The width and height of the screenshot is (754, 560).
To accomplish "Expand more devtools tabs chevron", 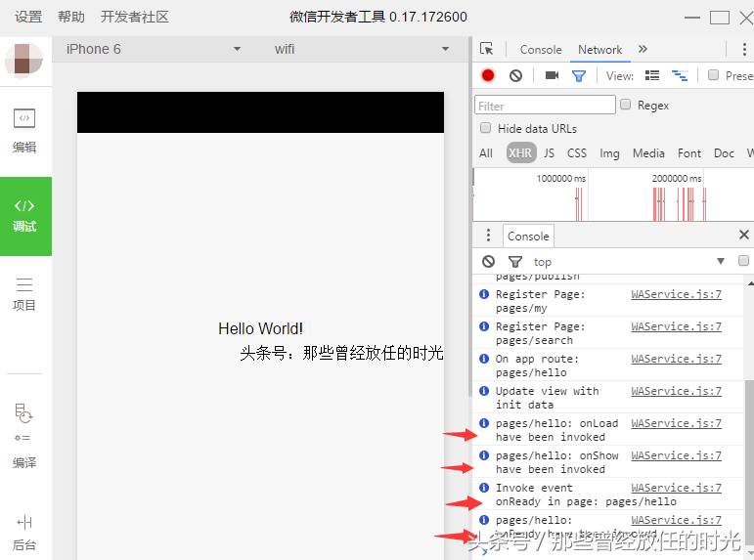I will (643, 49).
